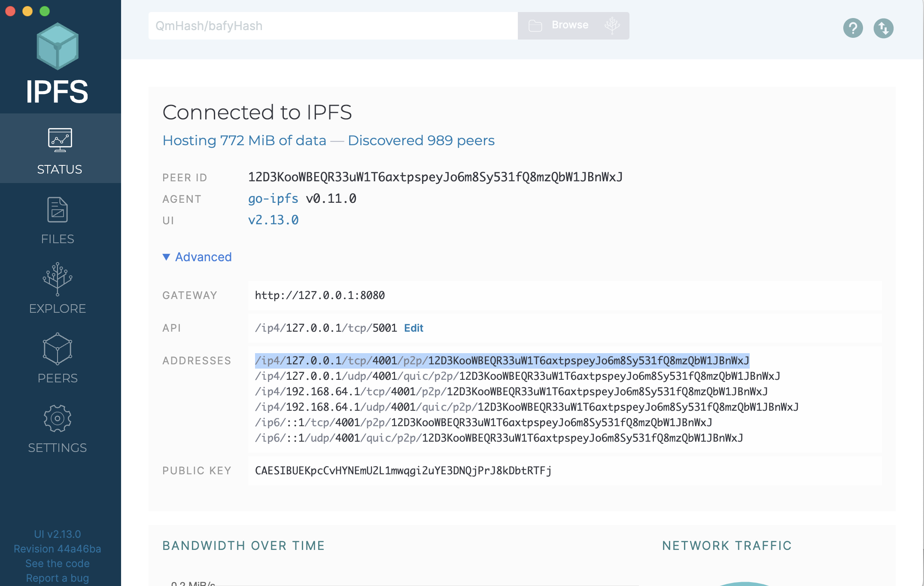Open the Revision 44a46ba link
Image resolution: width=924 pixels, height=586 pixels.
[x=58, y=549]
